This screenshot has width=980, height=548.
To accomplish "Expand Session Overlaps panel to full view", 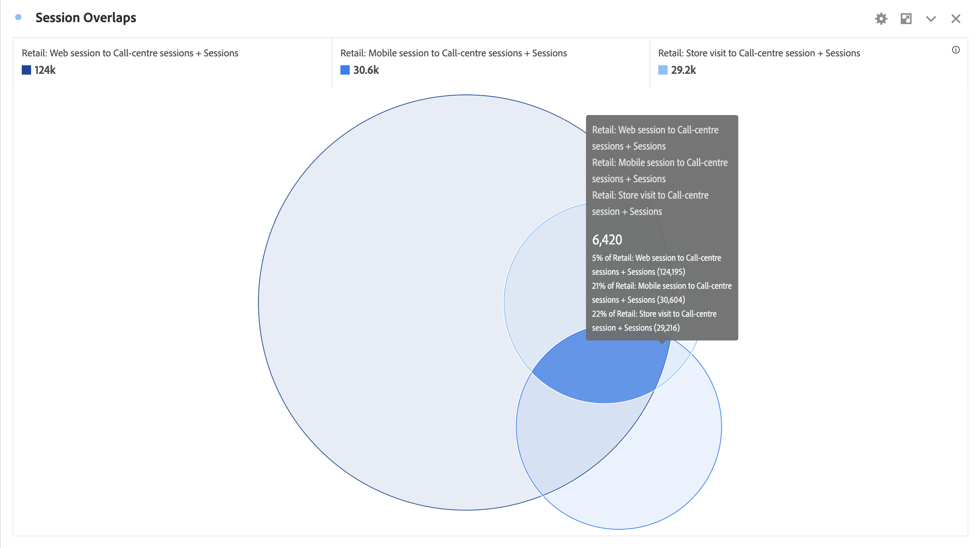I will [x=906, y=19].
